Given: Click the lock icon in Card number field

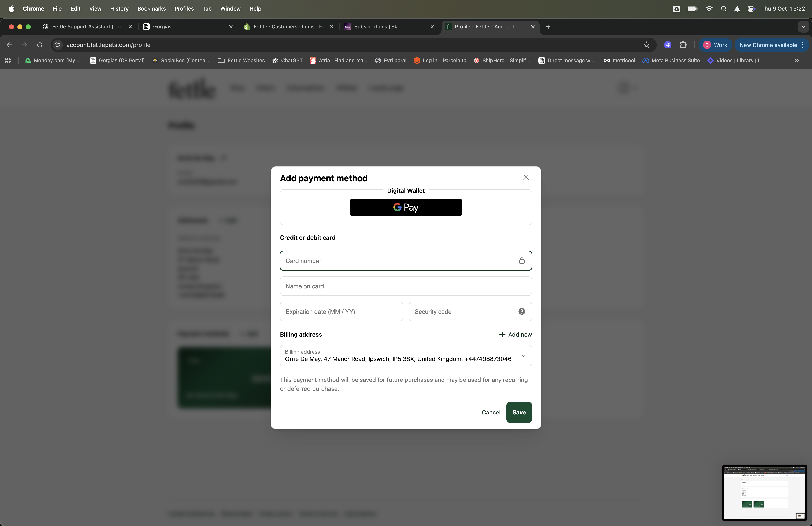Looking at the screenshot, I should point(522,261).
